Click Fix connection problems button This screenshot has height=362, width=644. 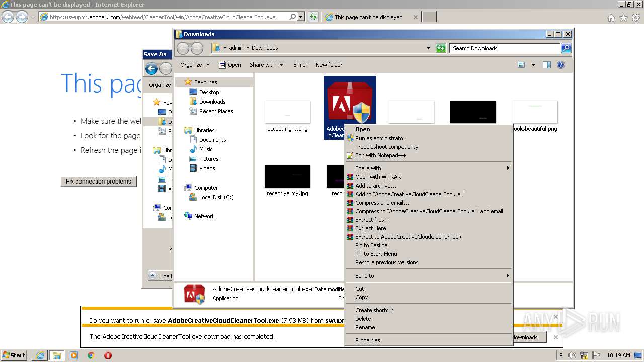pos(99,182)
